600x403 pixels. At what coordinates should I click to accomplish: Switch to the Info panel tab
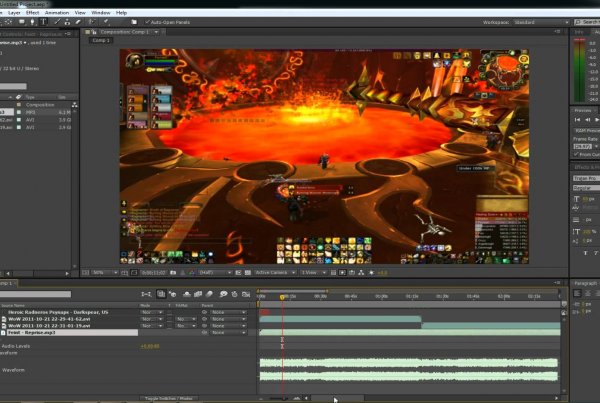click(579, 32)
